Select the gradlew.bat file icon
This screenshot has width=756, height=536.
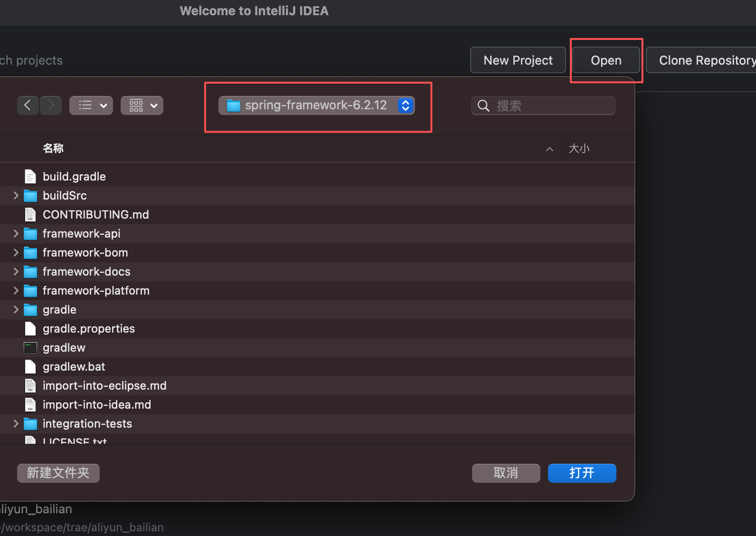click(30, 366)
